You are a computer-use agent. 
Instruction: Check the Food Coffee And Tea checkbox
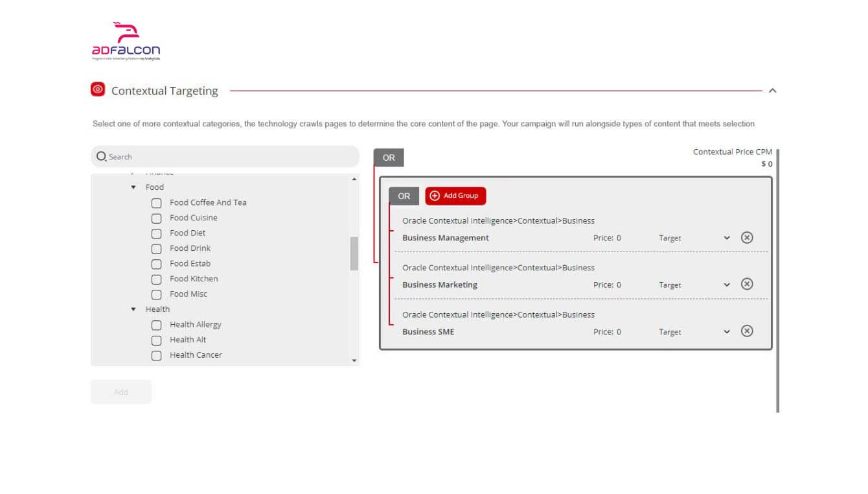156,203
